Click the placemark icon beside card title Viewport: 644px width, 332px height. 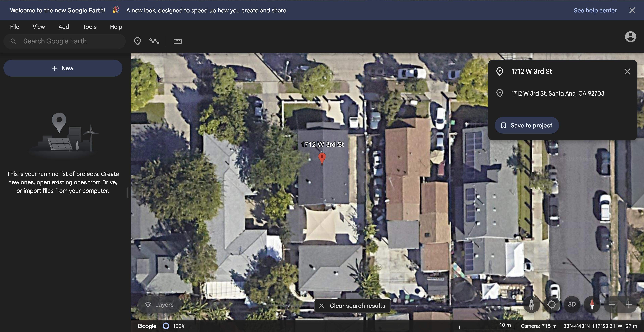(500, 71)
